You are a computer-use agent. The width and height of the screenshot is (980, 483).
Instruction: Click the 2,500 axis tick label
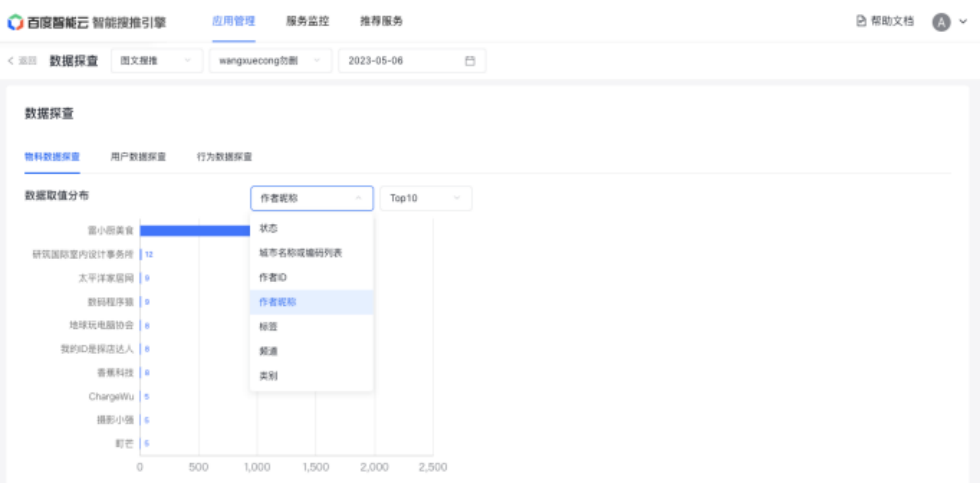(433, 467)
